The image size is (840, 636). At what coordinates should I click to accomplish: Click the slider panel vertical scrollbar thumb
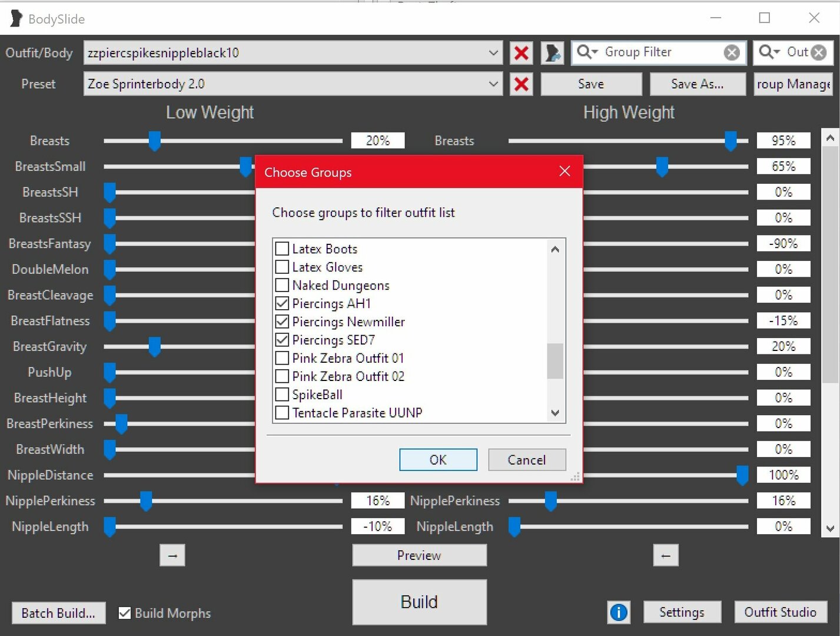(x=830, y=265)
